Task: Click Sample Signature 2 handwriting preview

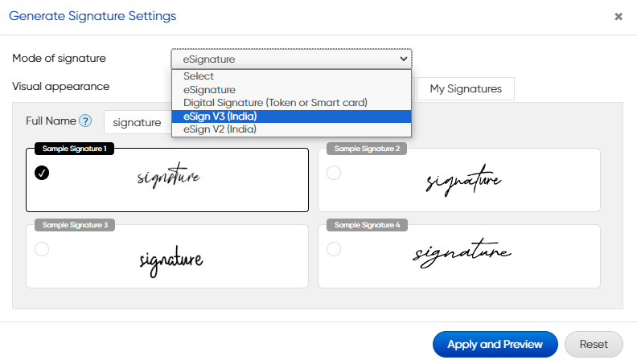Action: (x=463, y=181)
